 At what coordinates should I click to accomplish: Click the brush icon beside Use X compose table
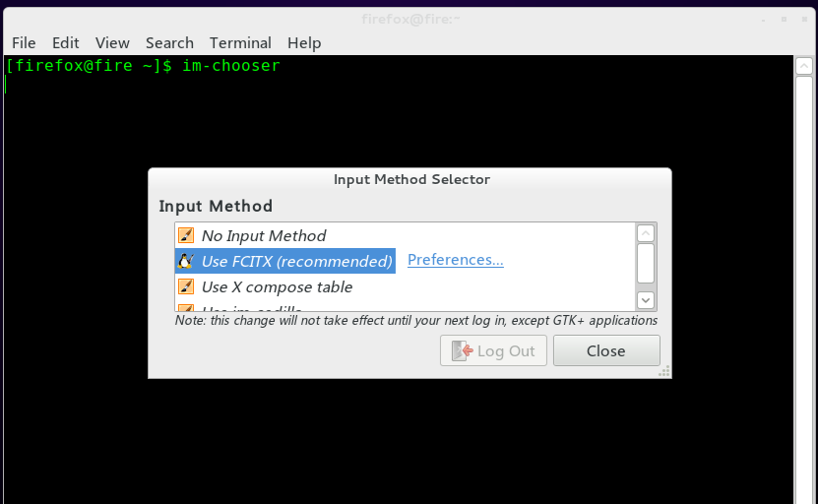click(x=185, y=287)
